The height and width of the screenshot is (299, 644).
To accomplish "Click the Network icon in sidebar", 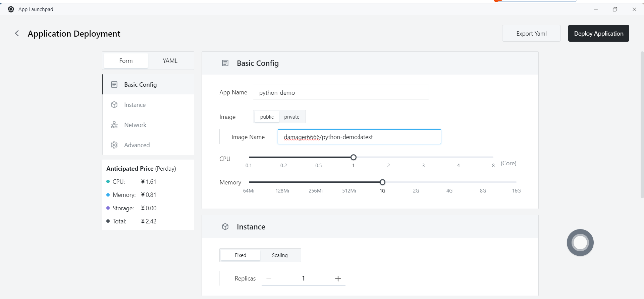I will coord(114,125).
